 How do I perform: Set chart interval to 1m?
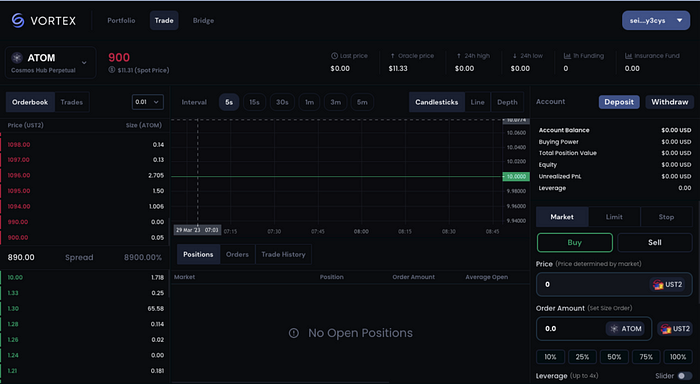tap(309, 102)
